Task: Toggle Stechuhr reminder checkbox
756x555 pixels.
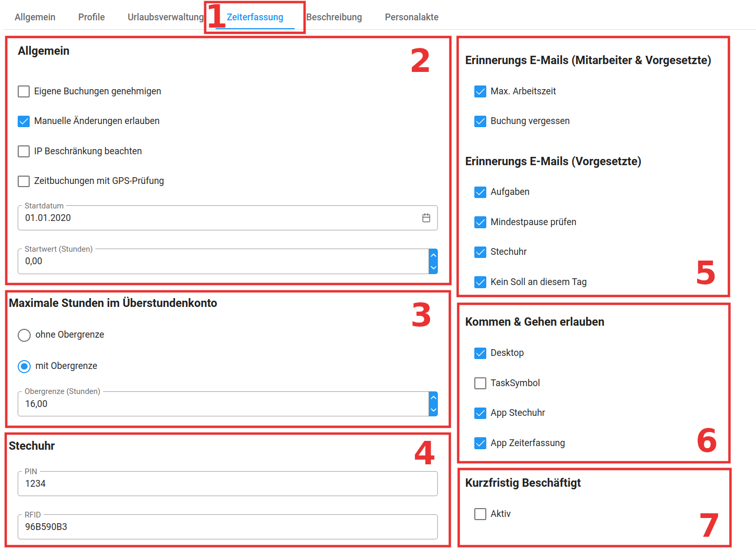Action: click(x=481, y=252)
